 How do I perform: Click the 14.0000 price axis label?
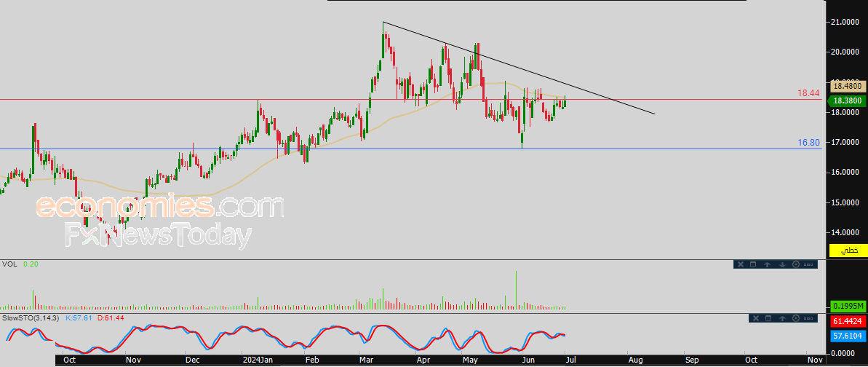(846, 232)
